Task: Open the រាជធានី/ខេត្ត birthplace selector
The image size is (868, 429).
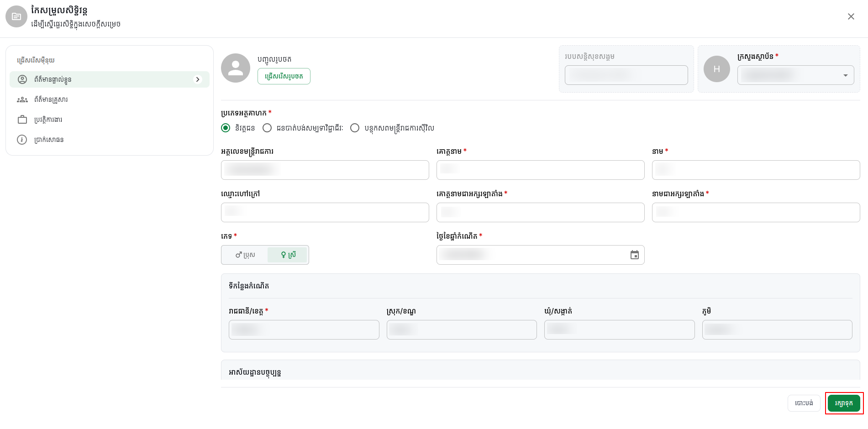Action: [x=304, y=330]
